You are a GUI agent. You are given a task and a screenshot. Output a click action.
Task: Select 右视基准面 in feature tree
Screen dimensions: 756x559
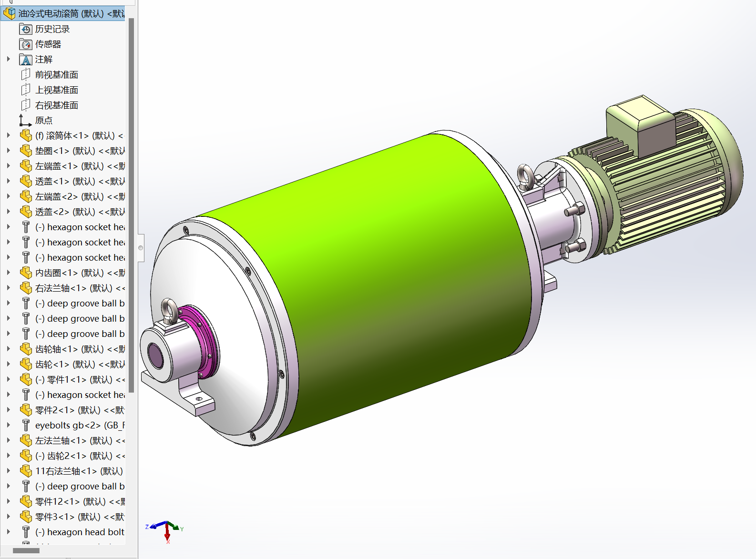coord(56,105)
